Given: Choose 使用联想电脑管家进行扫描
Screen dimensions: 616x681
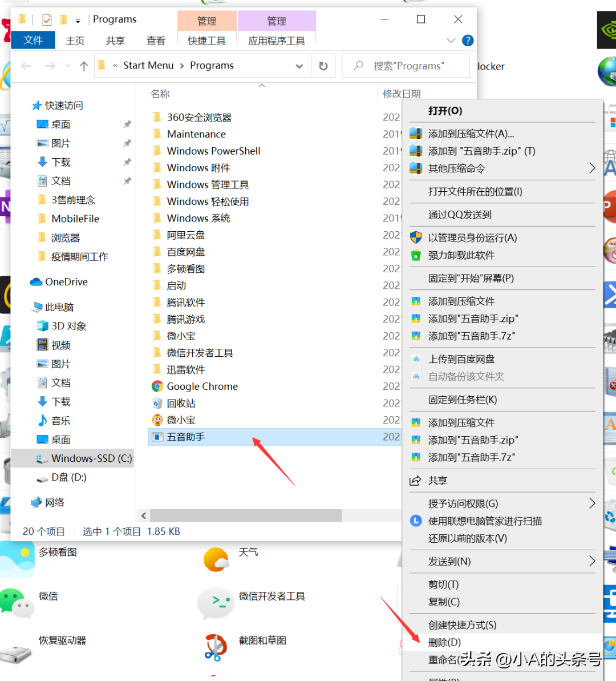Looking at the screenshot, I should pos(502,521).
